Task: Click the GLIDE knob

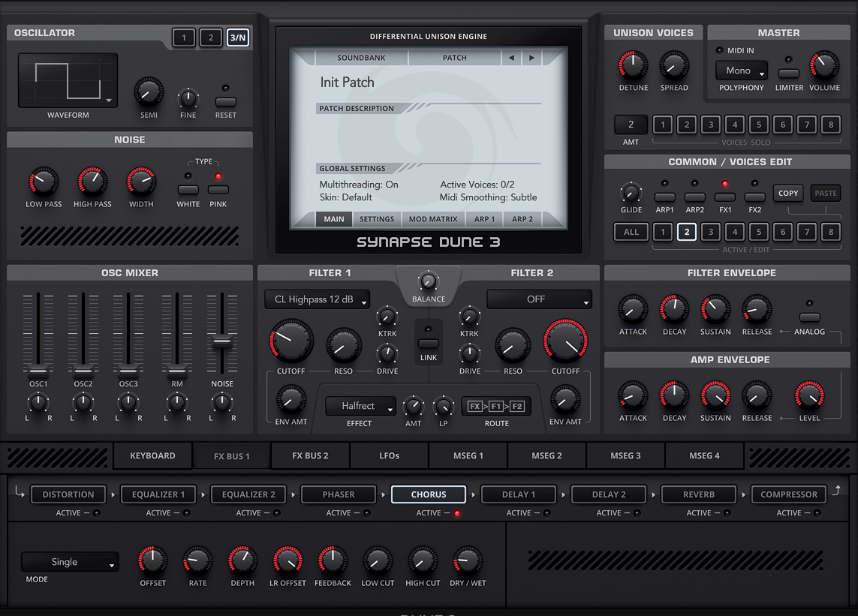Action: point(631,193)
